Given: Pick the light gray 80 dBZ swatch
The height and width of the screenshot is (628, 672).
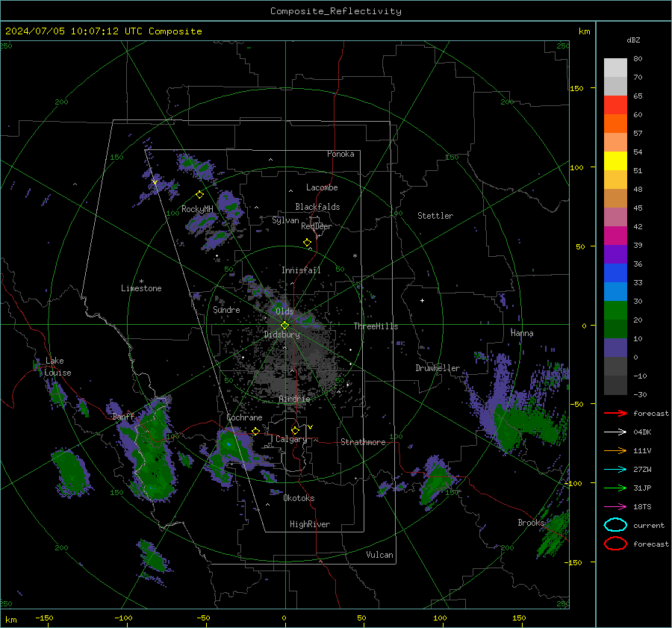Looking at the screenshot, I should (x=615, y=68).
